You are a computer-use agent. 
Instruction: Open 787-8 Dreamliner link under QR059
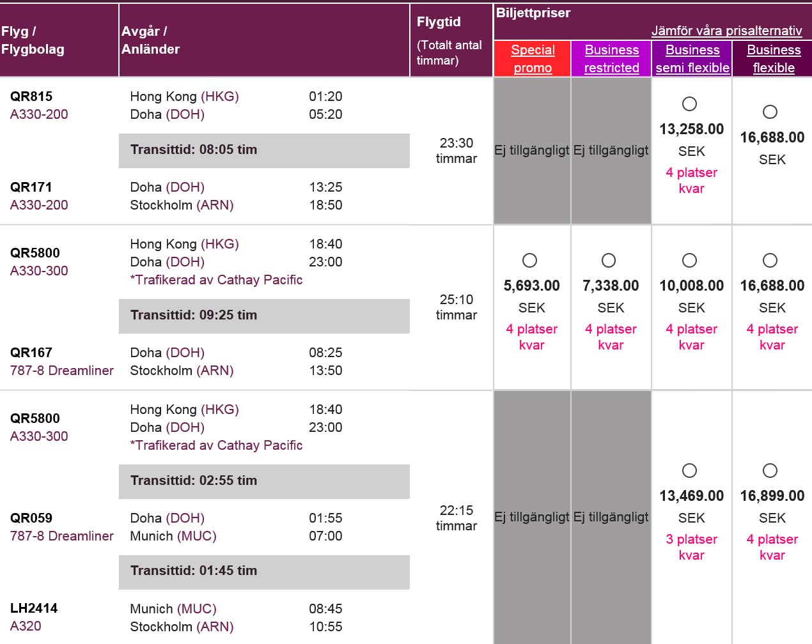(61, 536)
